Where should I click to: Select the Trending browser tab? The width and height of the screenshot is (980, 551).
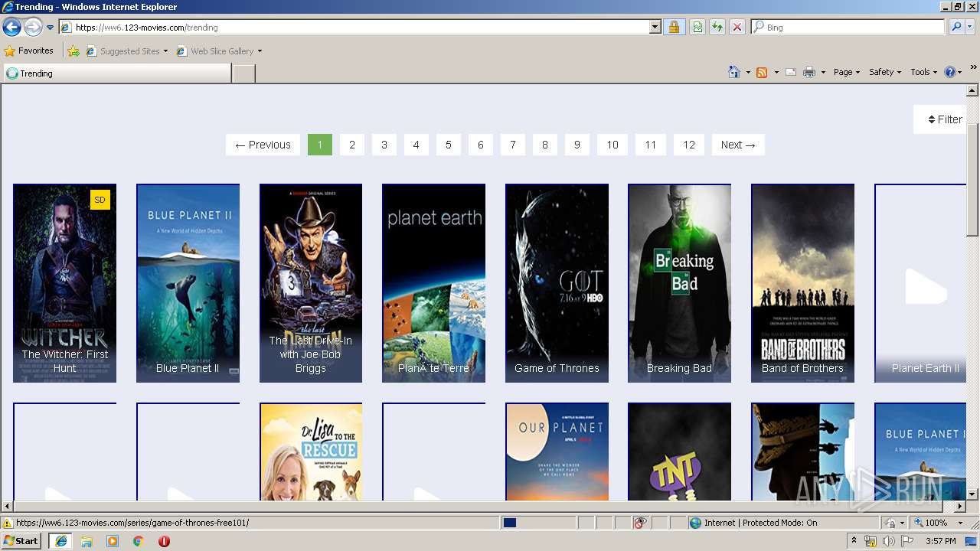tap(117, 73)
